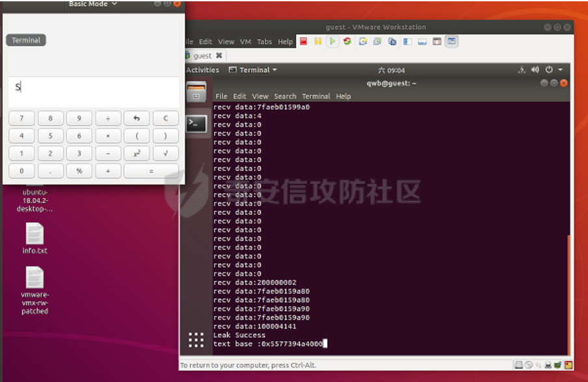Click the sound card icon in VMware status bar
This screenshot has width=588, height=382.
click(558, 364)
